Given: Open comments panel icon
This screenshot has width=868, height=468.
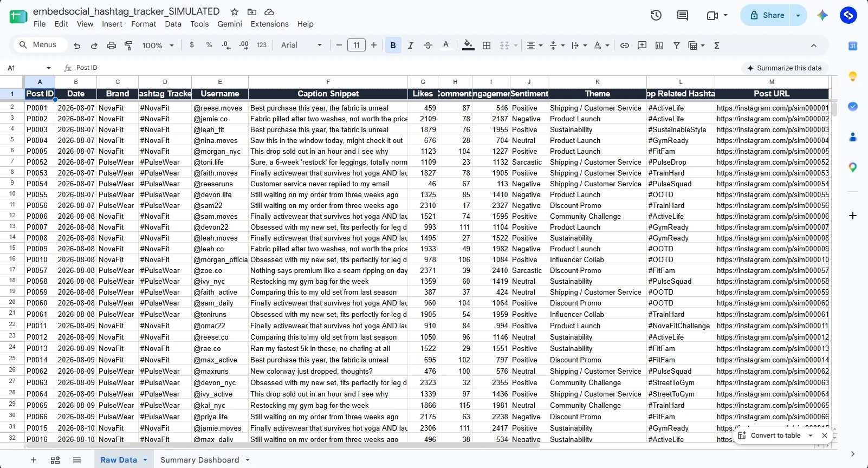Looking at the screenshot, I should pos(683,15).
